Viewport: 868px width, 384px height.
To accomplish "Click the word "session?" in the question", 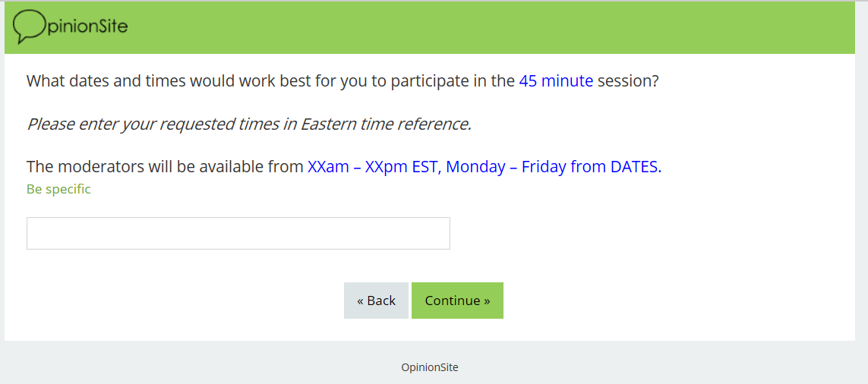I will [628, 81].
